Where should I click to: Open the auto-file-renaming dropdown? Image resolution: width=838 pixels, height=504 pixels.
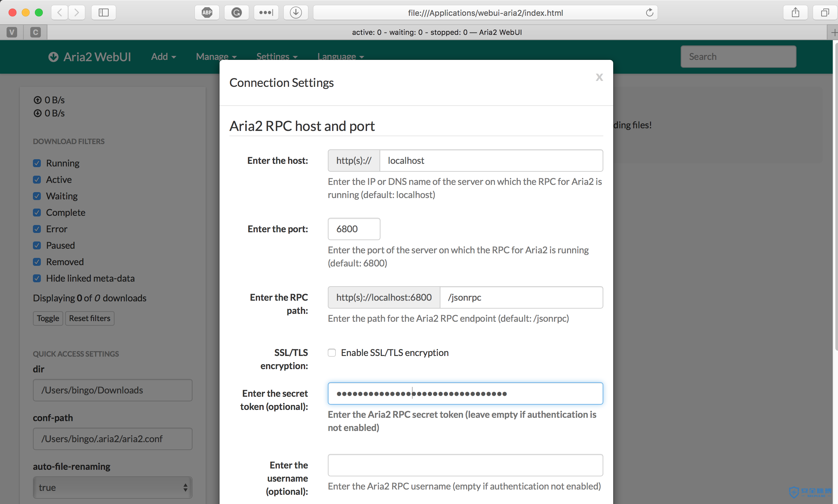113,488
